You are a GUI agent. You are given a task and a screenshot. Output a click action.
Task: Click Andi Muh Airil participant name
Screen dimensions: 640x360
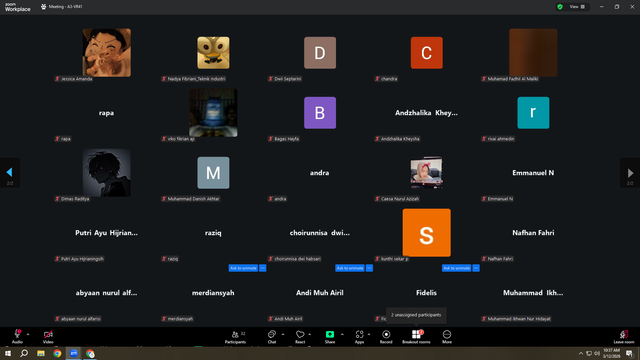320,293
